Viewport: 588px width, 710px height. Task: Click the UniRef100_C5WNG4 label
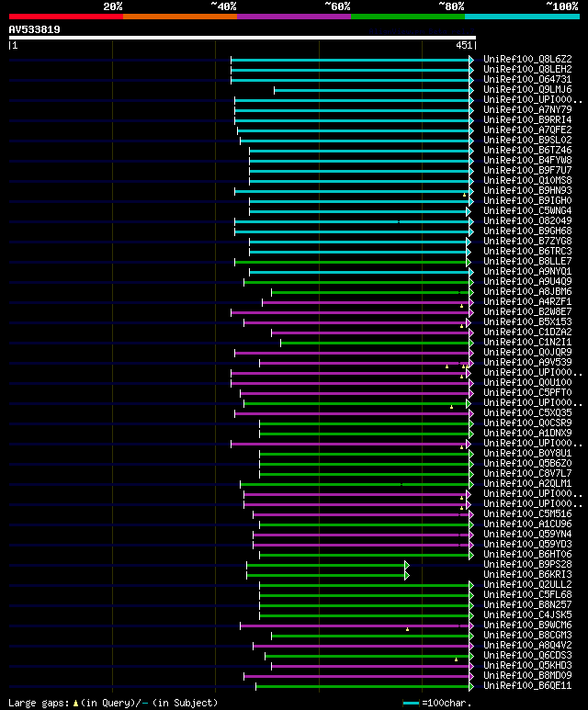(x=527, y=211)
